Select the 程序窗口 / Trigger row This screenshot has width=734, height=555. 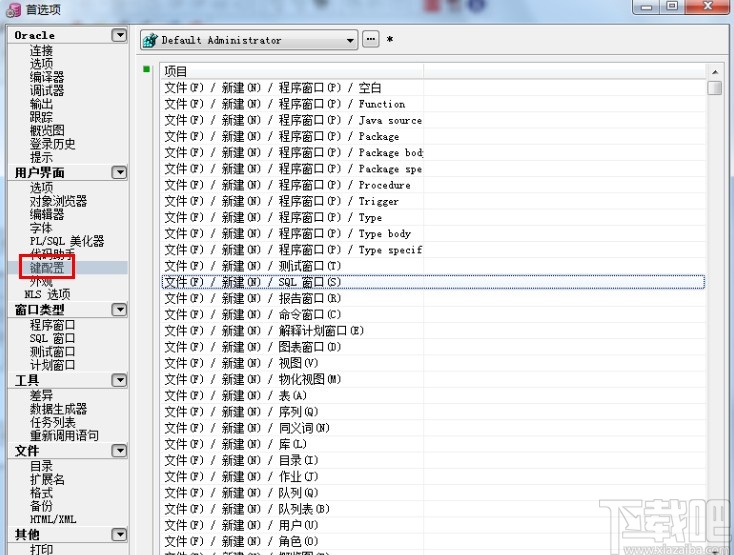(x=433, y=201)
